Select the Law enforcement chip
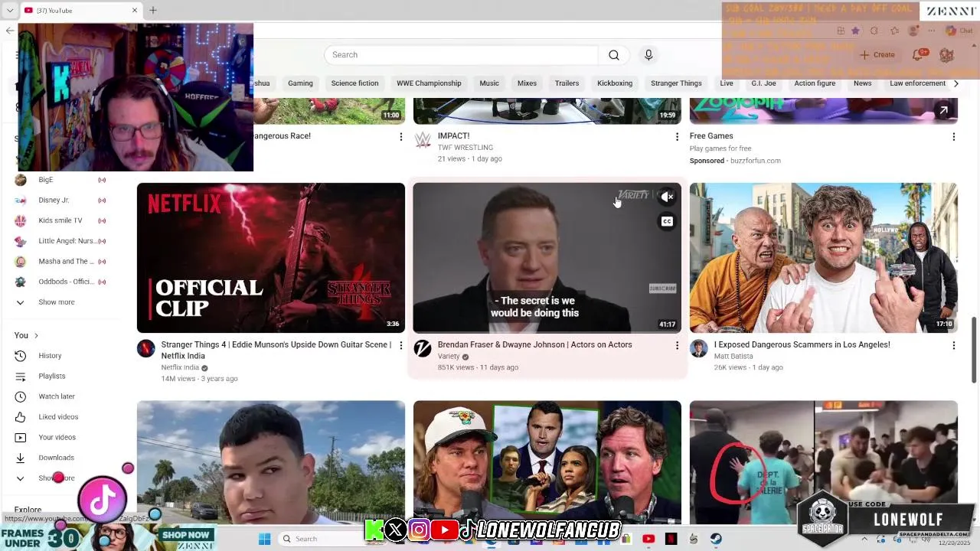980x551 pixels. (917, 83)
